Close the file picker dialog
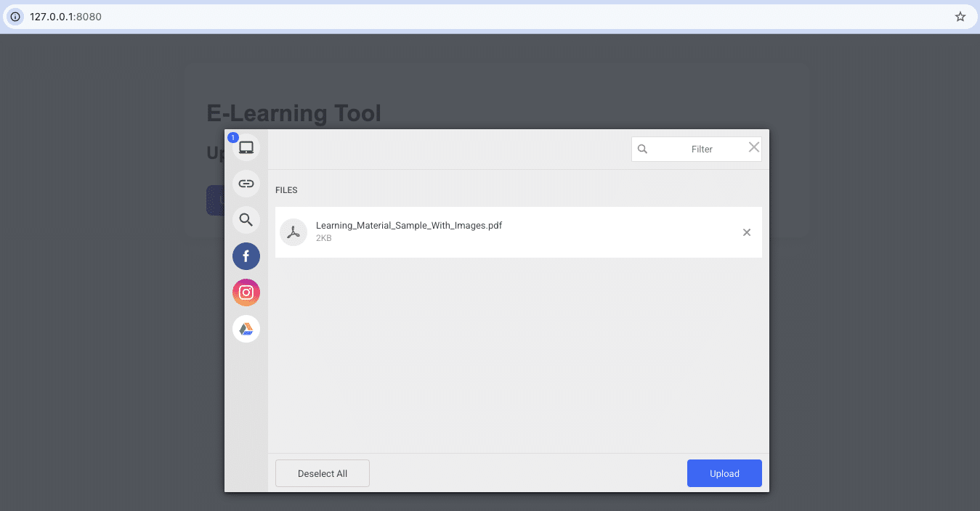The width and height of the screenshot is (980, 511). (x=753, y=147)
